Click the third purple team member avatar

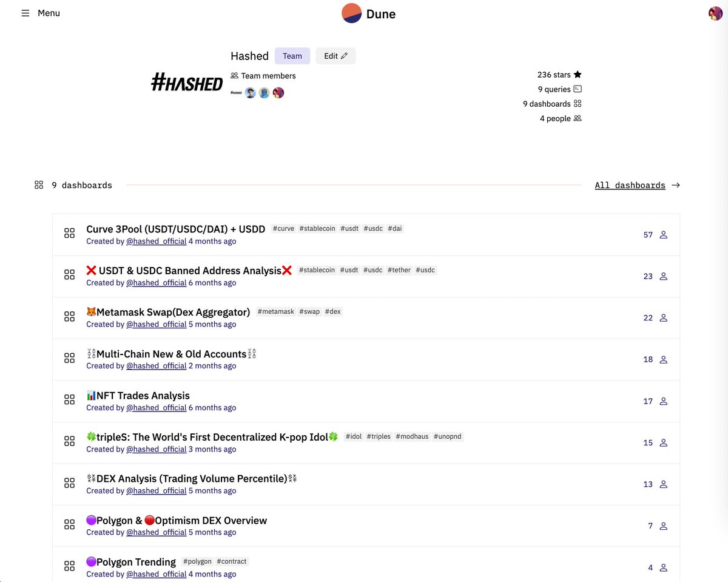(x=278, y=93)
